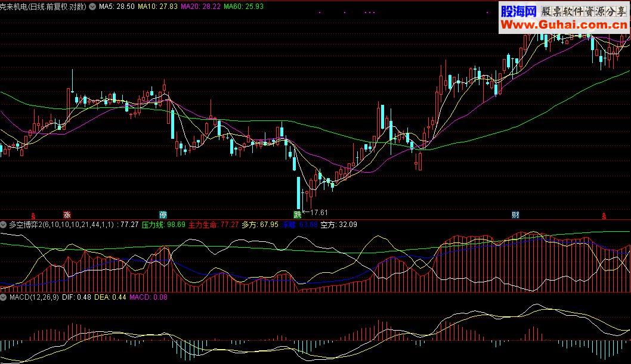The image size is (631, 364).
Task: Click the 停 event marker icon
Action: 163,215
